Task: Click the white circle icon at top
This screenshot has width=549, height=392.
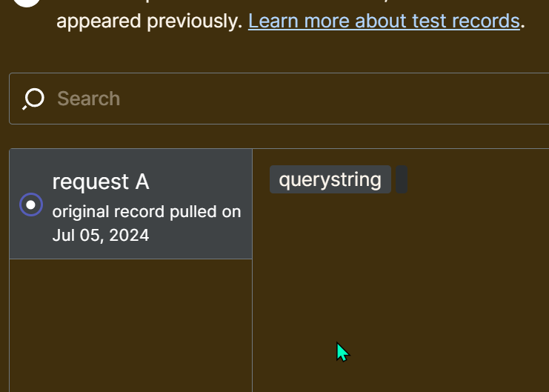Action: [x=27, y=3]
